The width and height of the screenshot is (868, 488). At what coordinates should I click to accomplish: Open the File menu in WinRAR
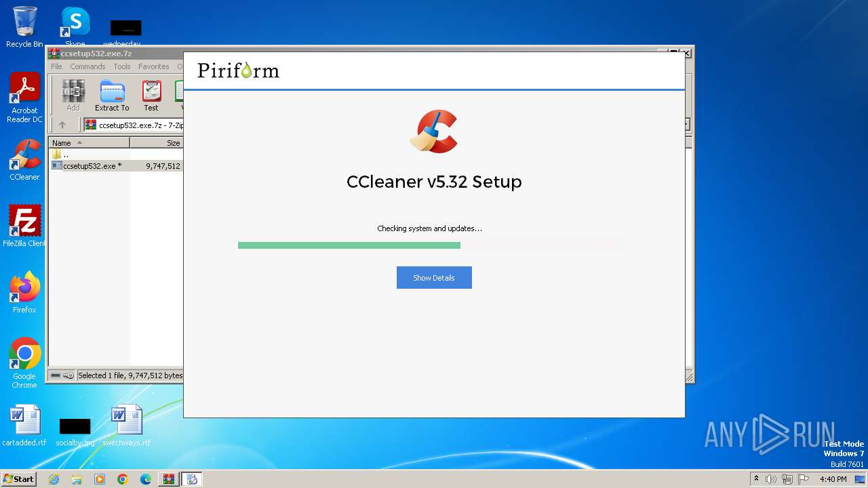point(56,66)
